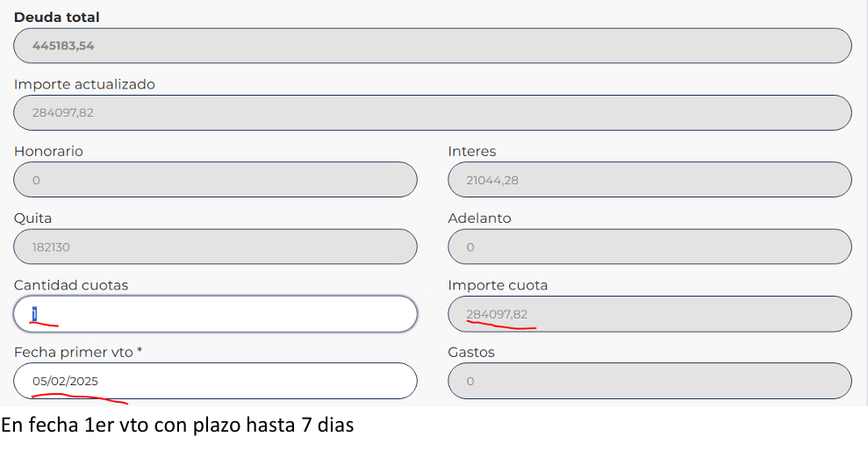Image resolution: width=868 pixels, height=451 pixels.
Task: Focus the Interes field showing 21044,28
Action: click(649, 180)
